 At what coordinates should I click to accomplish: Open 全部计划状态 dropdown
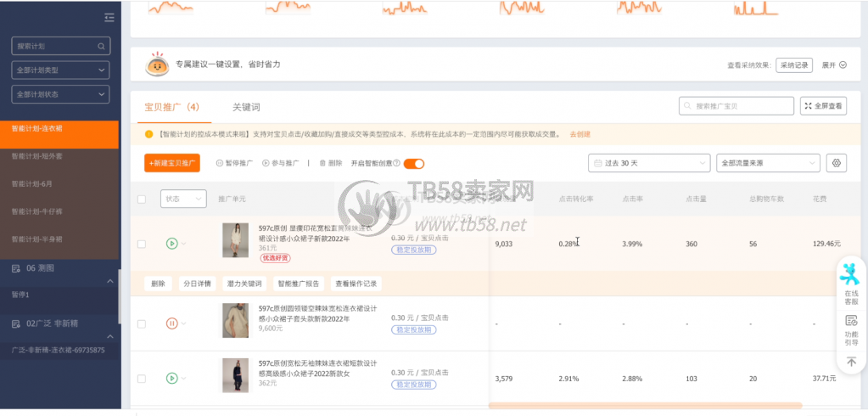(60, 94)
